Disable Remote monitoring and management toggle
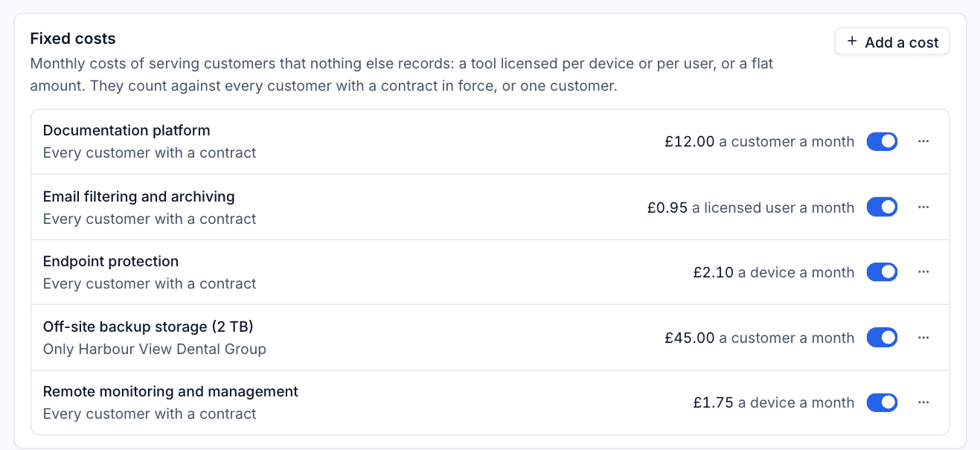 pos(882,402)
